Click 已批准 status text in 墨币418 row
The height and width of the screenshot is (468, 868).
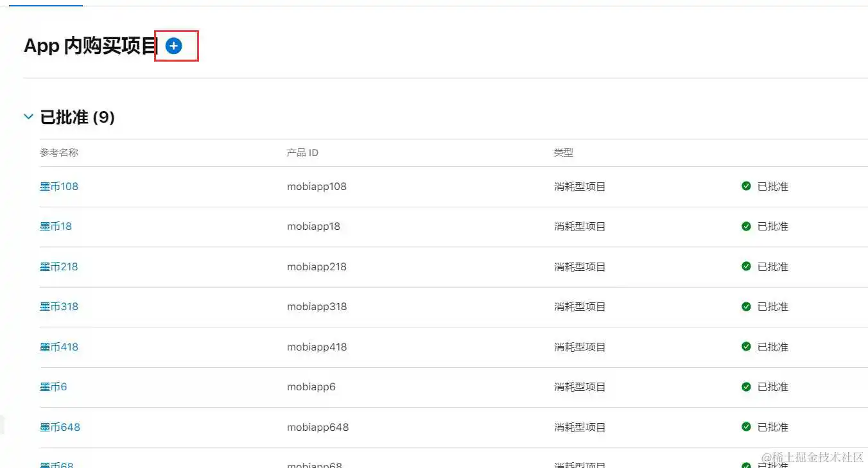(x=773, y=347)
